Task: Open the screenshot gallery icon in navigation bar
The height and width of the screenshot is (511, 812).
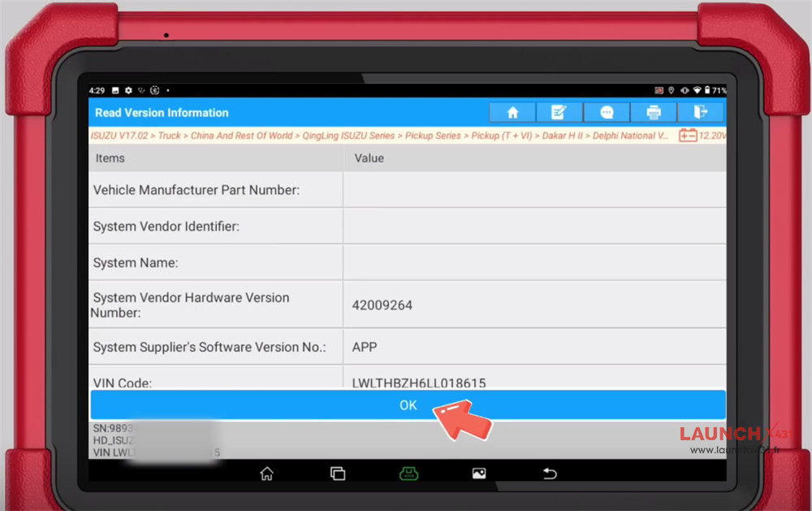Action: 479,473
